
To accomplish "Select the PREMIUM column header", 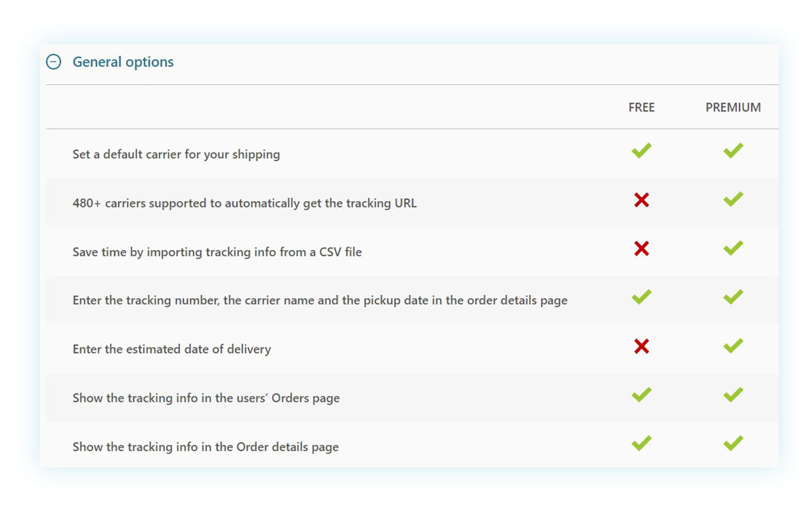I will pyautogui.click(x=733, y=107).
